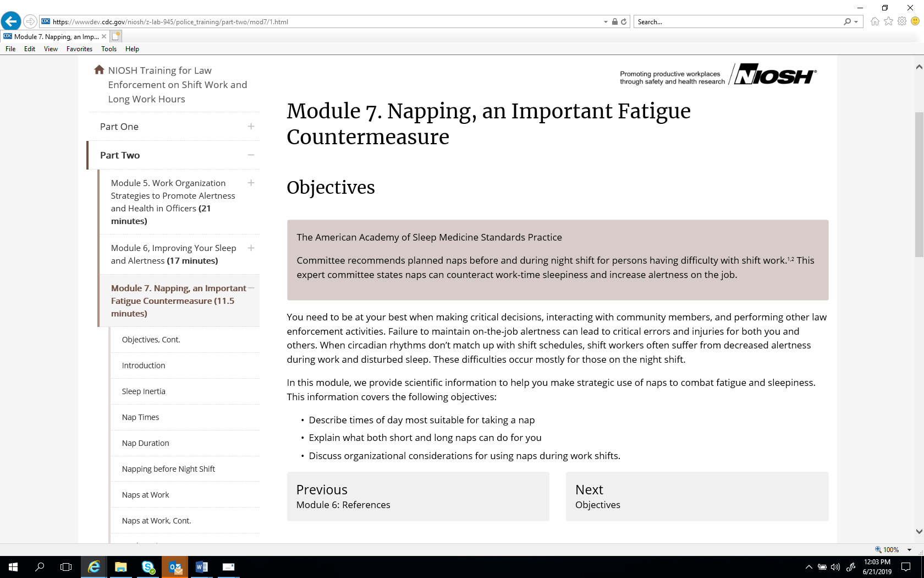Open the View menu
The height and width of the screenshot is (578, 924).
[51, 49]
